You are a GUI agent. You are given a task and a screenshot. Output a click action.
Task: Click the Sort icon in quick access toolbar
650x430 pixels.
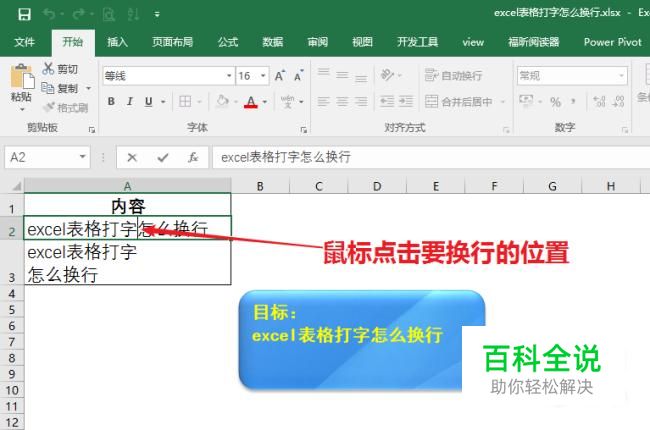click(x=133, y=15)
